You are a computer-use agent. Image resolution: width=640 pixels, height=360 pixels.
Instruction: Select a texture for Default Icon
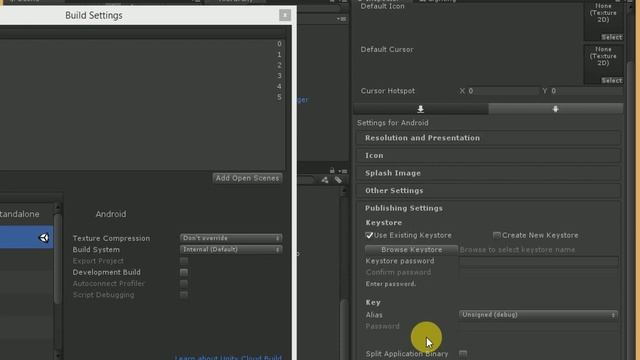611,37
